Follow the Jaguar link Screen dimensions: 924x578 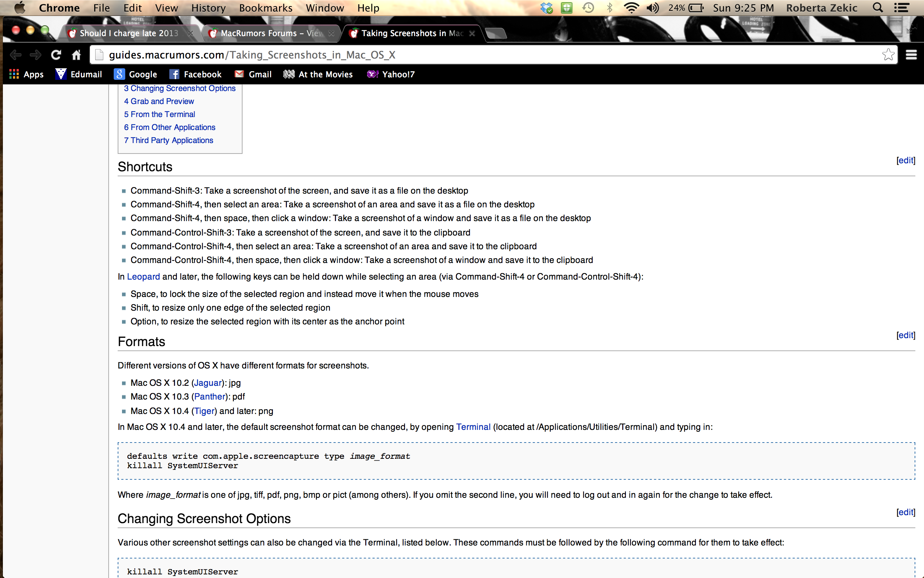tap(208, 383)
